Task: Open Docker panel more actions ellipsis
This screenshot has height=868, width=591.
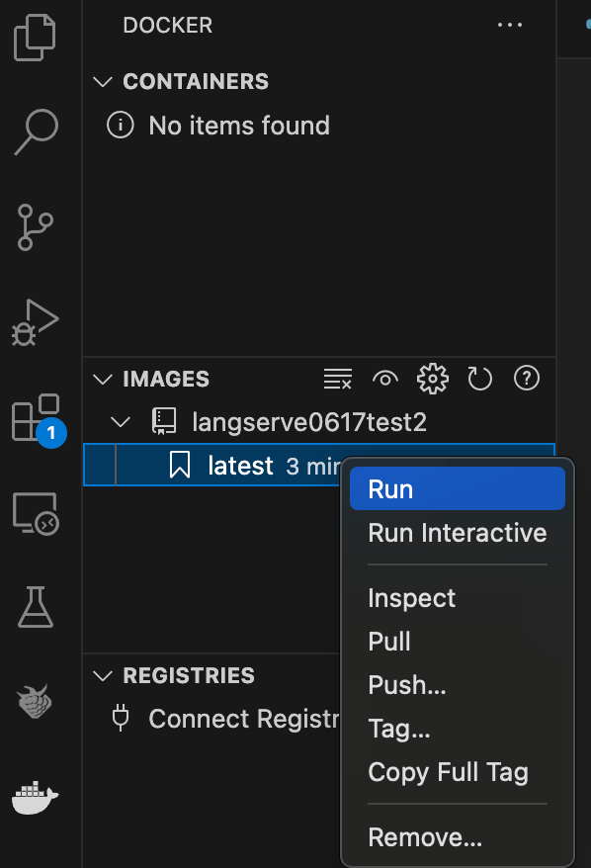Action: coord(510,25)
